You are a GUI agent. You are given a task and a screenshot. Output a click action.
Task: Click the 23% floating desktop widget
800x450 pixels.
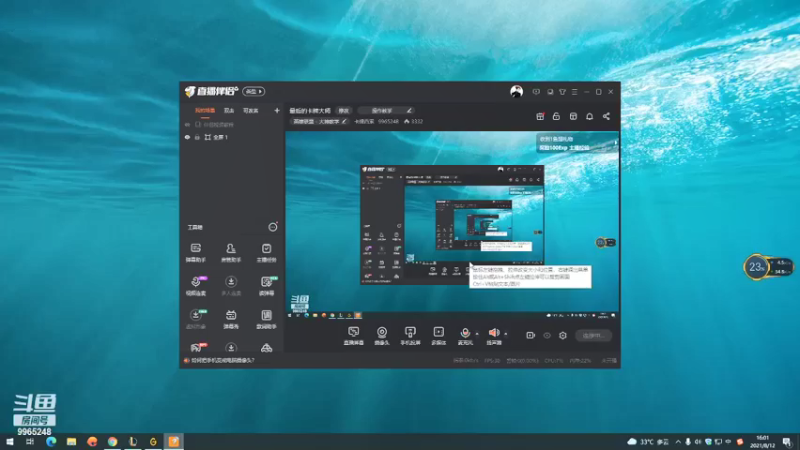767,267
